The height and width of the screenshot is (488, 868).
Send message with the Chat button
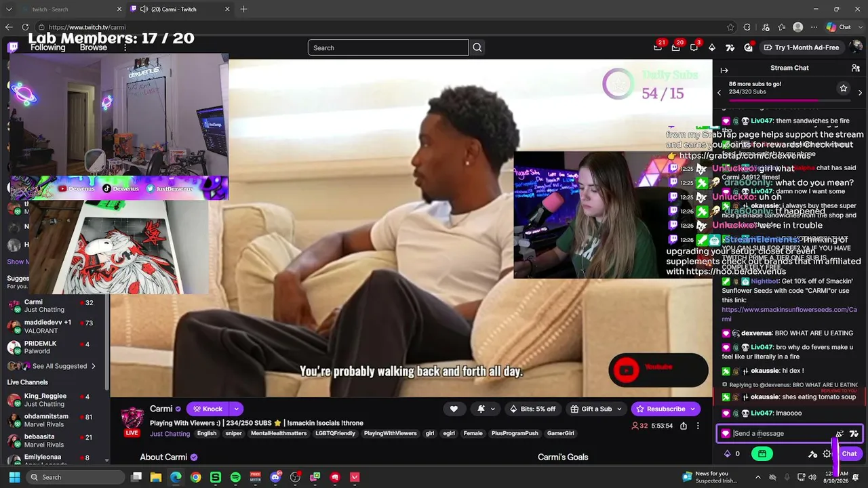pos(849,454)
